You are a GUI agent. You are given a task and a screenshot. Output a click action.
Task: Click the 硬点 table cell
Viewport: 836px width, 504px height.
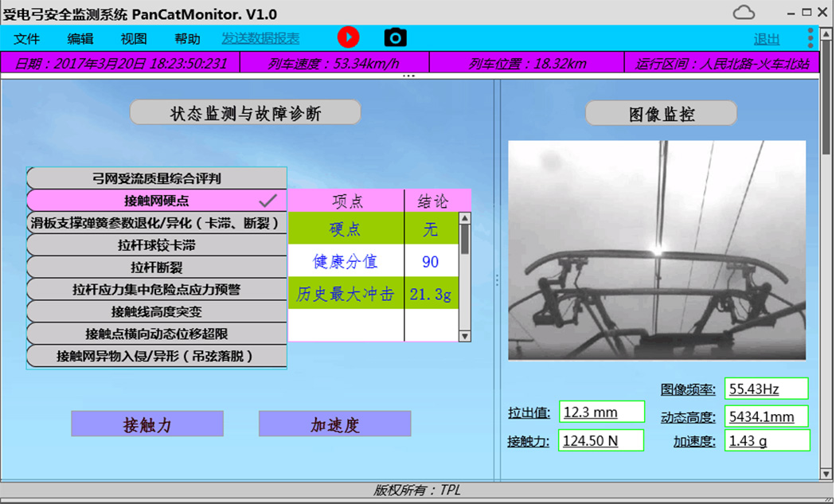click(x=346, y=229)
